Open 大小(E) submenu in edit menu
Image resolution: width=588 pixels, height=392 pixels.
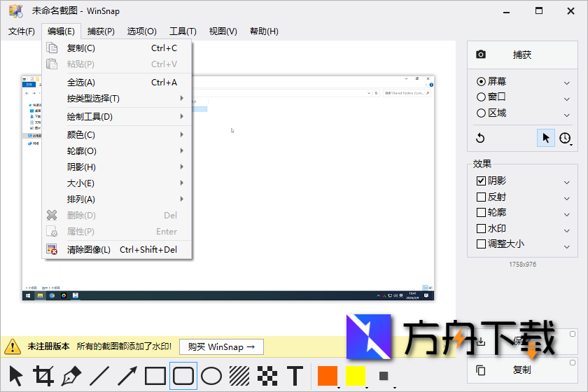[117, 183]
